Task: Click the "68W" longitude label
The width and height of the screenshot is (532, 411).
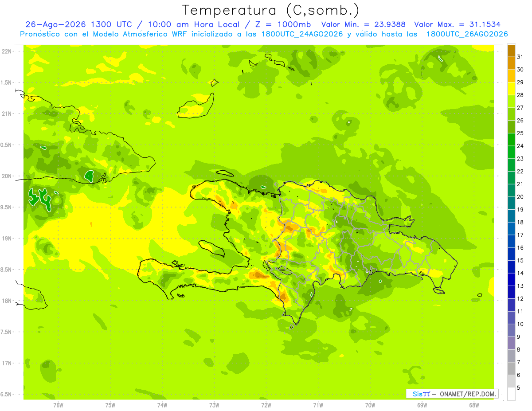Action: pyautogui.click(x=473, y=405)
